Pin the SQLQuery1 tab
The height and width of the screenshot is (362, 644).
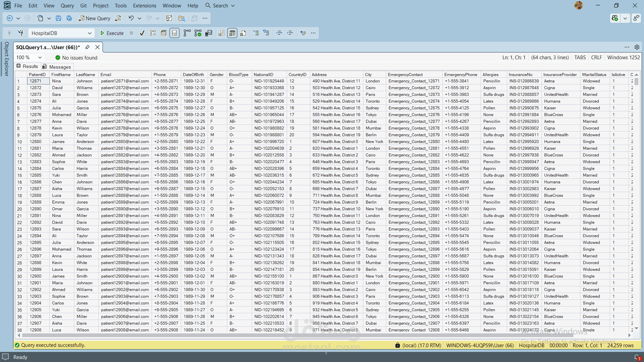click(87, 47)
